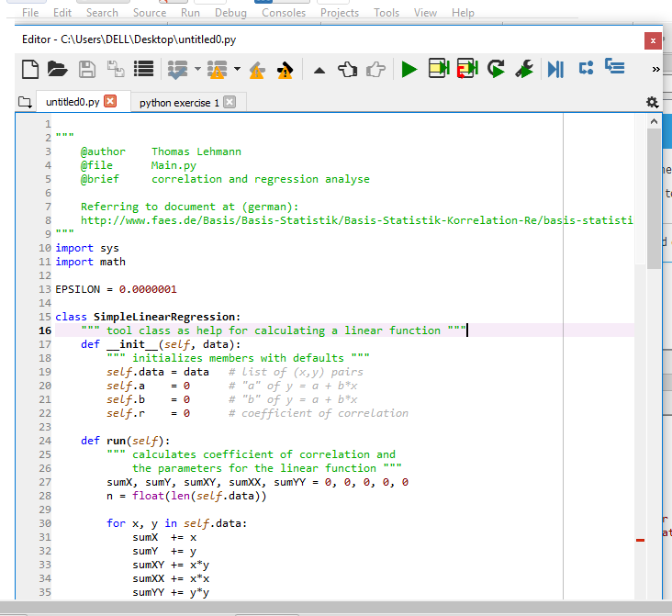Re-run the last script icon

click(x=496, y=69)
